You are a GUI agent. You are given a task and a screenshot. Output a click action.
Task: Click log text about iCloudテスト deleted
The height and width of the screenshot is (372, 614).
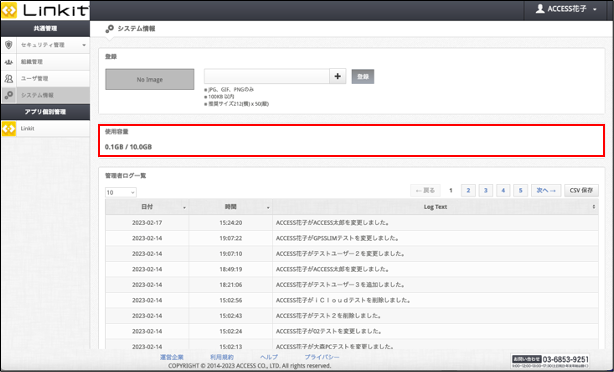click(343, 300)
